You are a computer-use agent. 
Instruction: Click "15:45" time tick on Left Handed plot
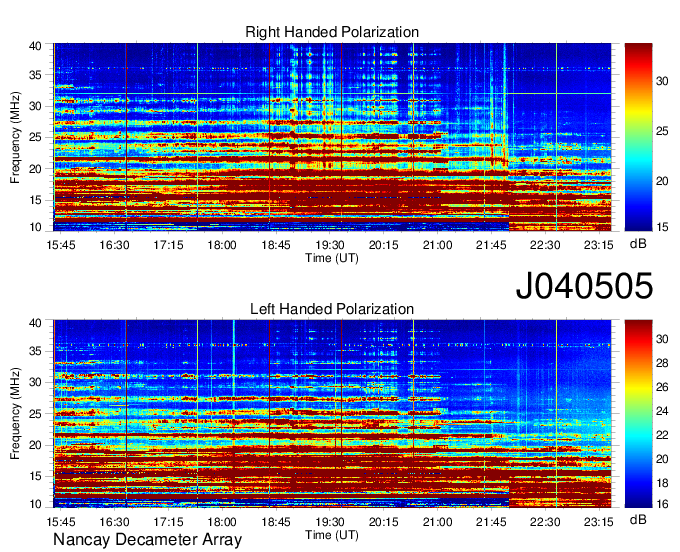pyautogui.click(x=61, y=522)
